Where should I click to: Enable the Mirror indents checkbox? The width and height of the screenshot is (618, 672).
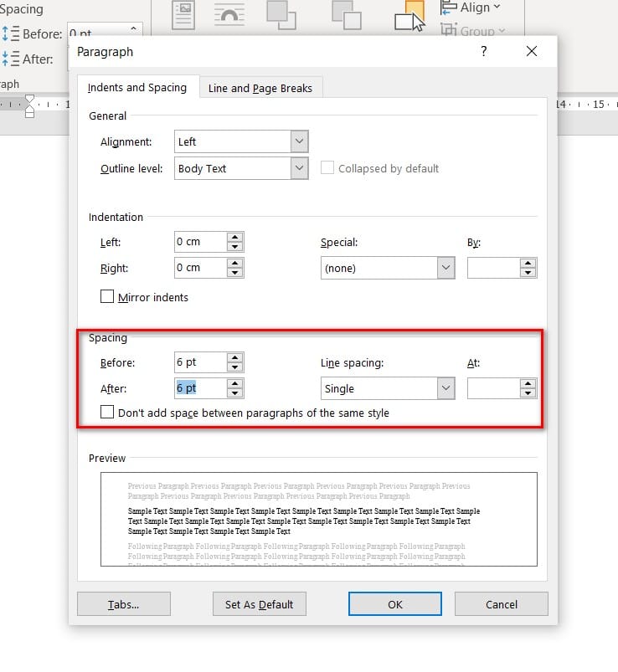coord(107,296)
